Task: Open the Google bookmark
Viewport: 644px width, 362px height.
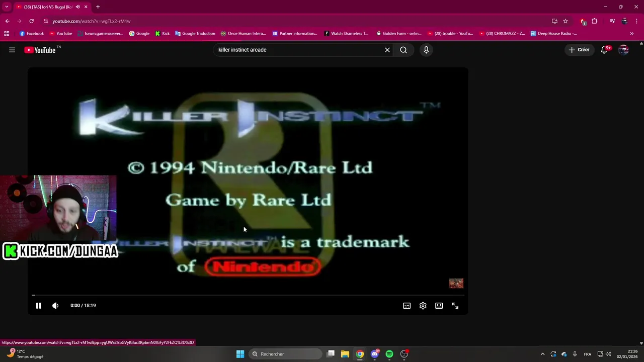Action: tap(139, 34)
